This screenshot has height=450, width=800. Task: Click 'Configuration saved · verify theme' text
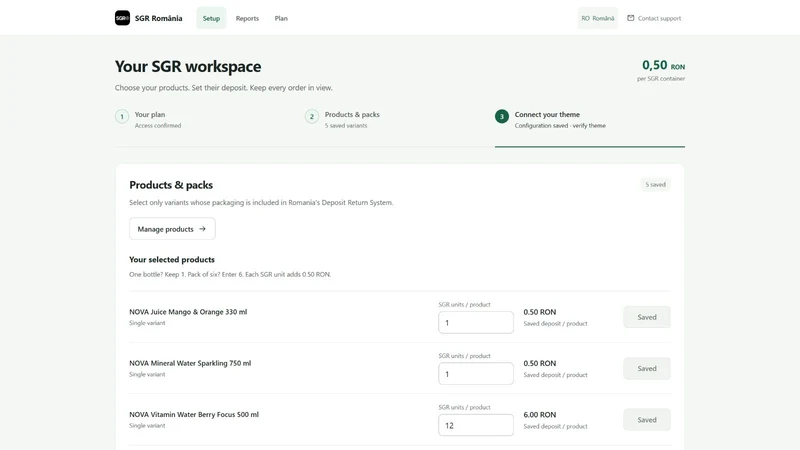point(560,126)
